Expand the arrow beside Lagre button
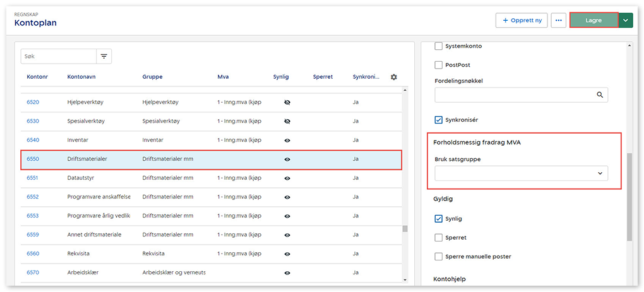This screenshot has width=644, height=292. (x=625, y=20)
